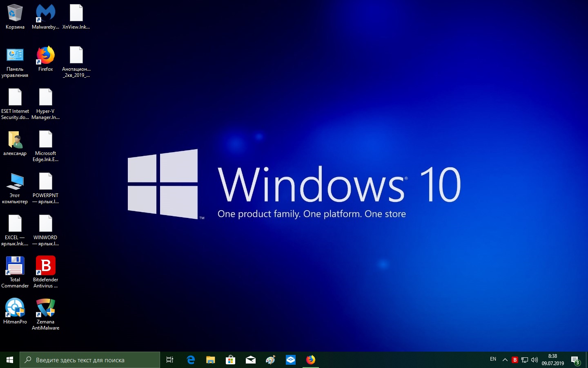
Task: Select the Этот компьютер desktop icon
Action: [15, 182]
